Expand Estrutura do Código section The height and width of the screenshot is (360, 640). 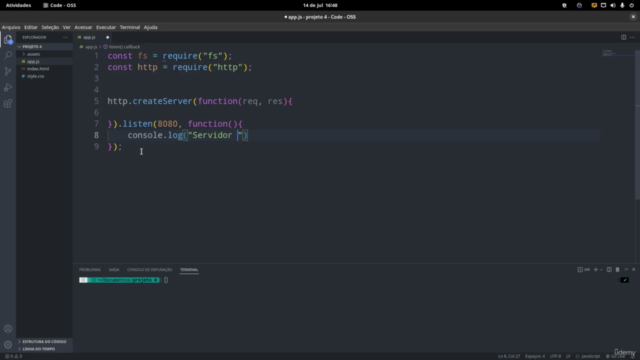(x=44, y=341)
